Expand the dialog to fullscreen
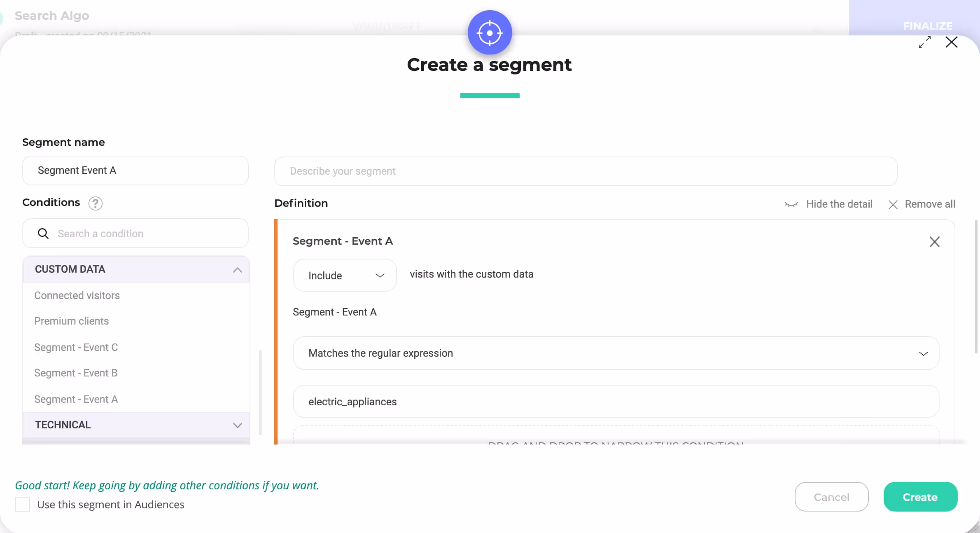Viewport: 980px width, 533px height. pos(925,42)
